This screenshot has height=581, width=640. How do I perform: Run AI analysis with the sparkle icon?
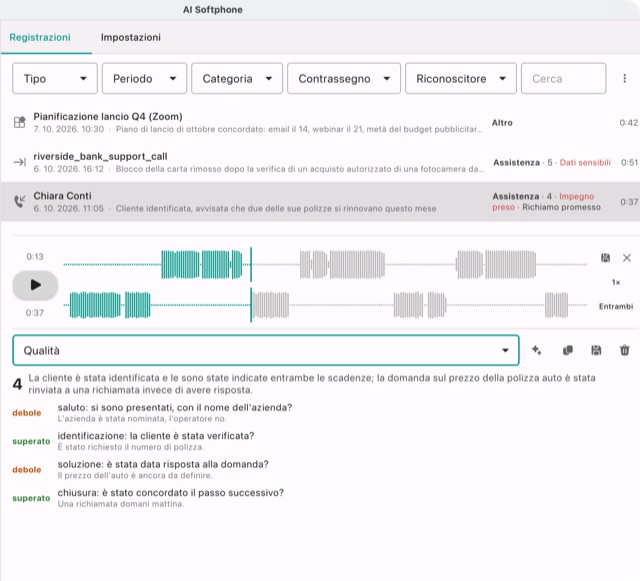point(537,350)
